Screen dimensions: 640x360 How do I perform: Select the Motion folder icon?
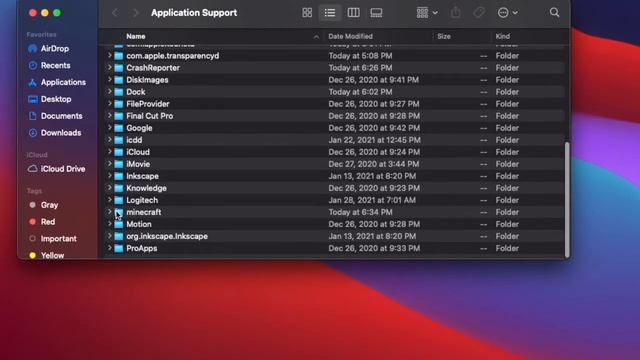point(119,224)
